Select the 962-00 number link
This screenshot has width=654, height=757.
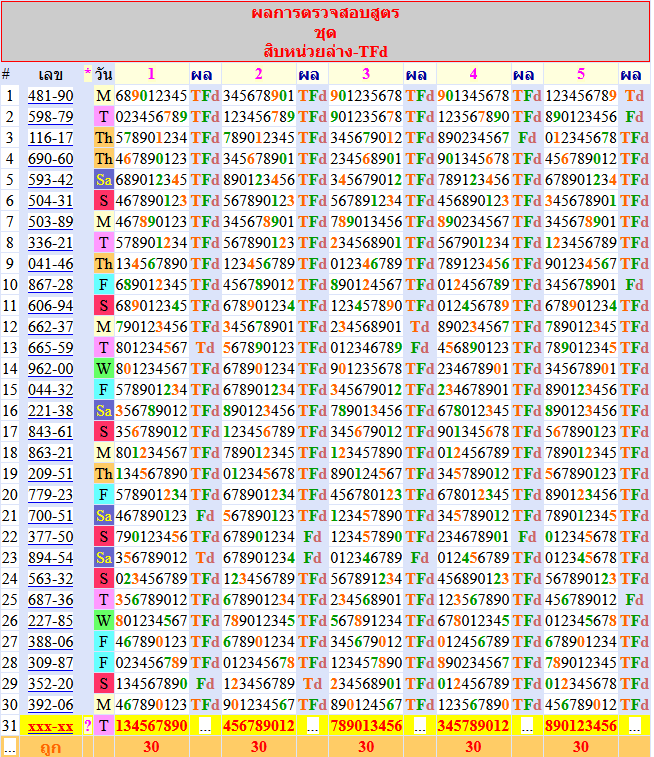point(50,369)
